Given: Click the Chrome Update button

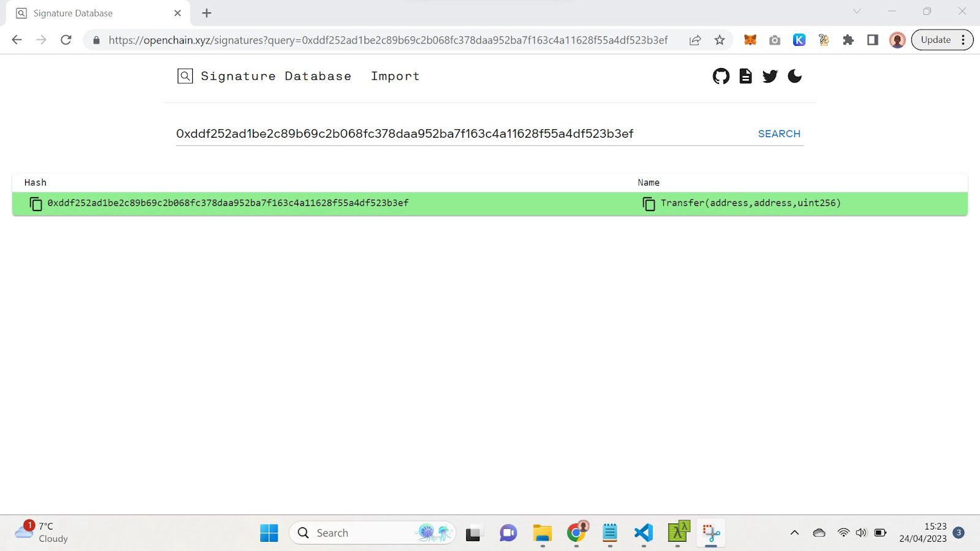Looking at the screenshot, I should tap(936, 40).
